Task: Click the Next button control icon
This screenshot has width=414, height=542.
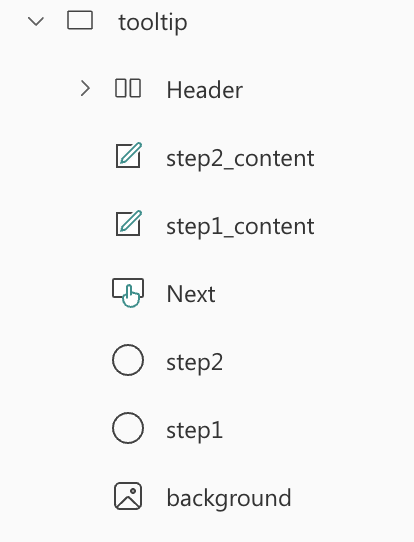Action: (x=128, y=293)
